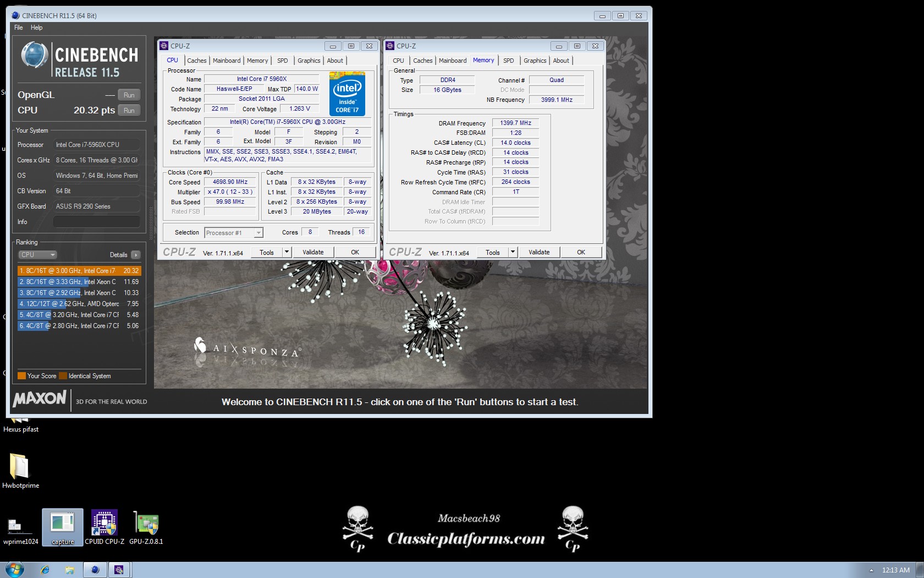The width and height of the screenshot is (924, 578).
Task: Click the Core Speed 4698.90 MHz value
Action: pyautogui.click(x=230, y=182)
